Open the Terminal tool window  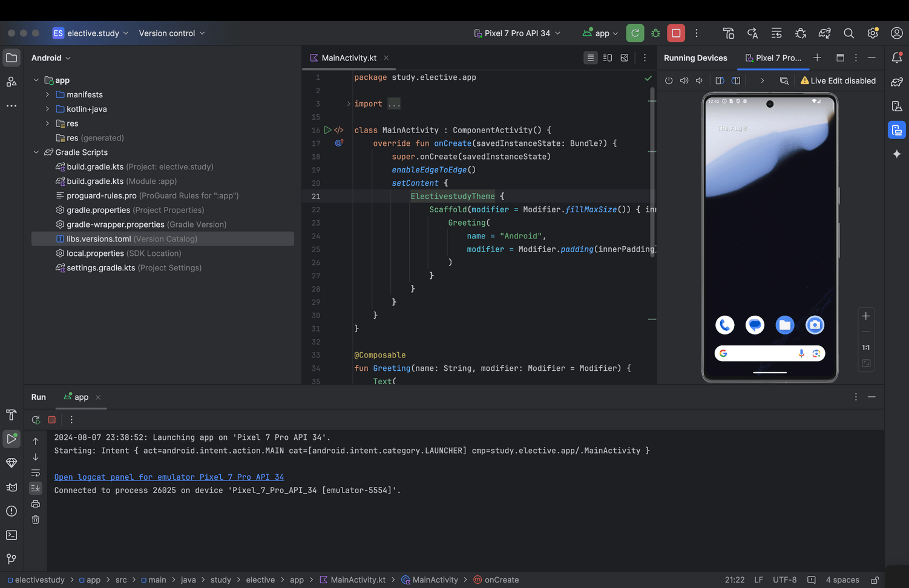[11, 535]
